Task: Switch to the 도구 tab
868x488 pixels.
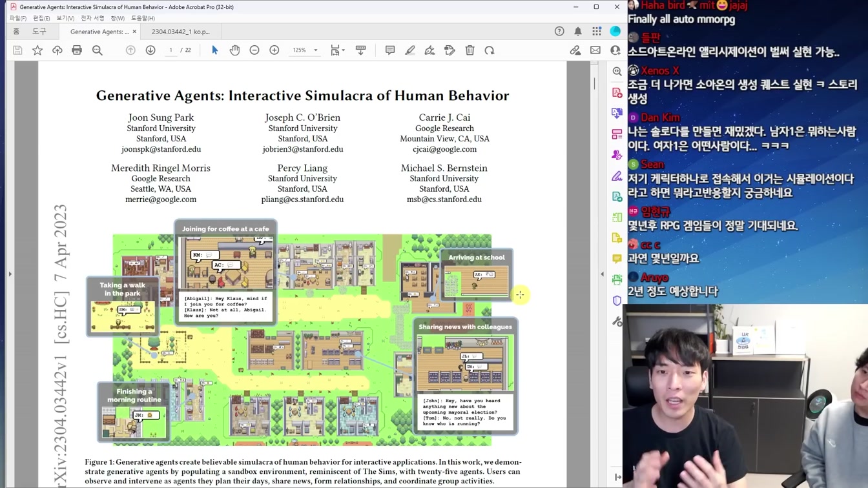Action: [x=39, y=32]
